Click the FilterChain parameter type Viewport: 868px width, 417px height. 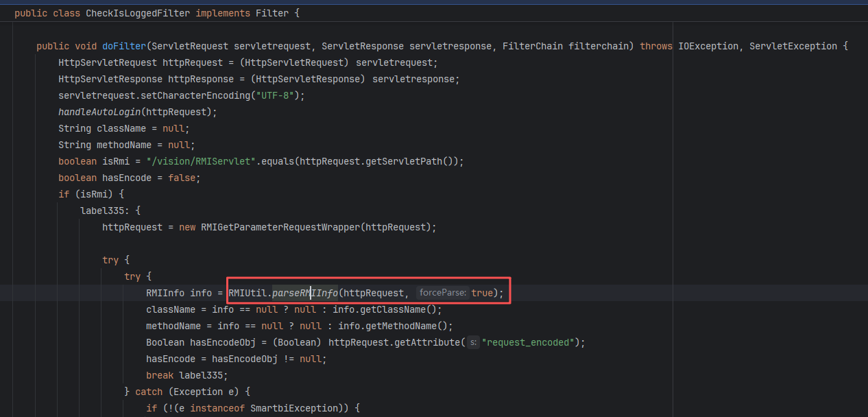(x=533, y=46)
